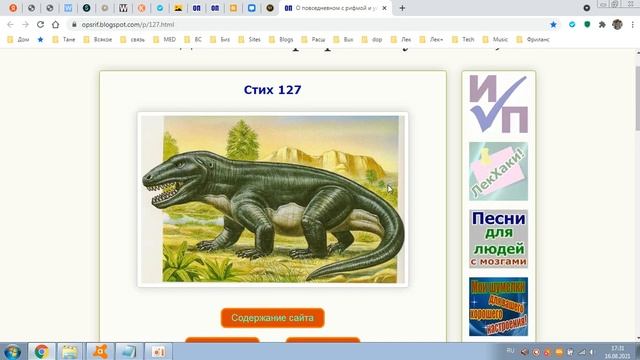
Task: Open the Sites bookmarks folder
Action: click(x=250, y=40)
